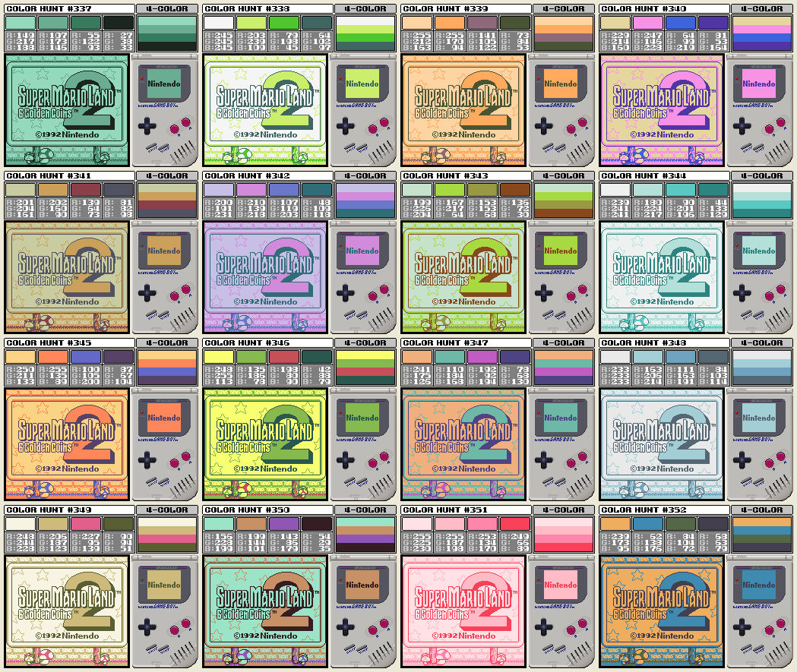Image resolution: width=797 pixels, height=672 pixels.
Task: Pick the blue swatch in Color Hunt #352
Action: [x=647, y=524]
